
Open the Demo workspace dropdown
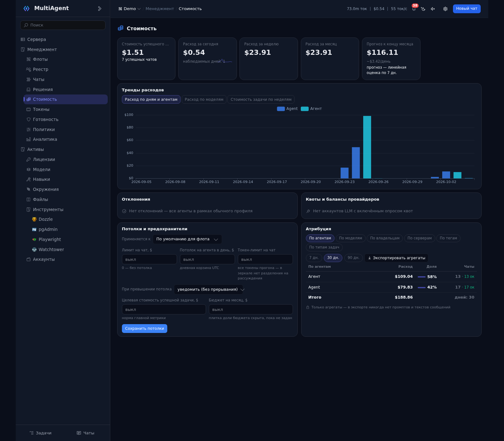coord(129,9)
